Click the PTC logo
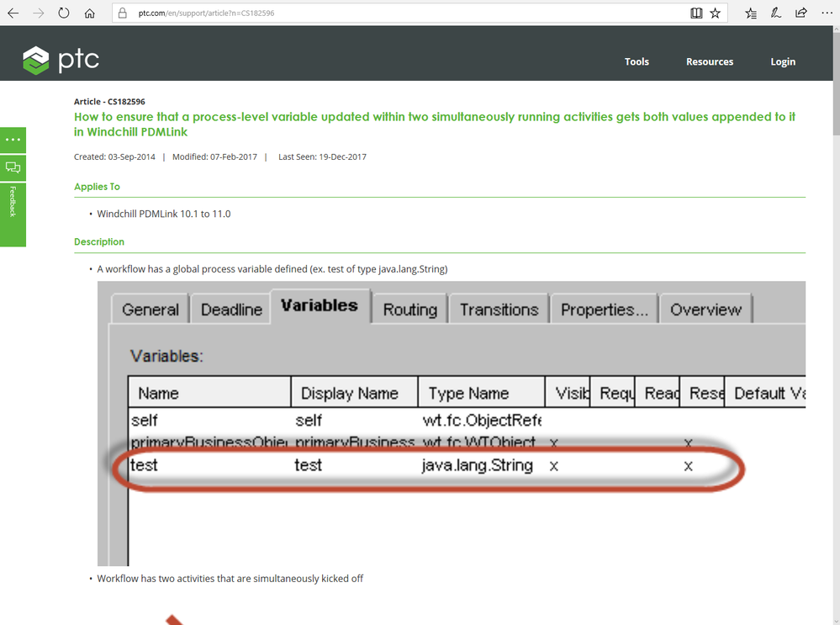 [61, 60]
